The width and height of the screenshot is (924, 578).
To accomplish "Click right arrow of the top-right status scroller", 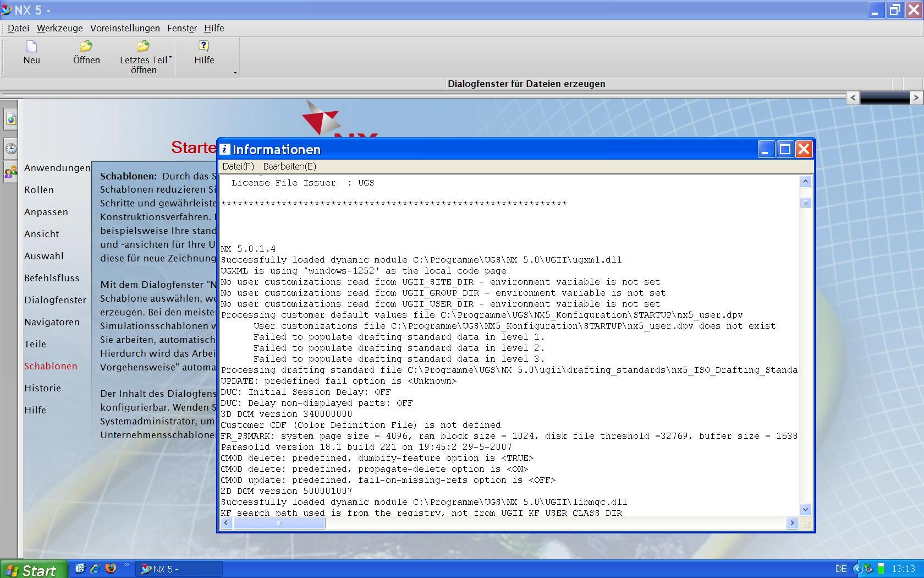I will point(916,97).
